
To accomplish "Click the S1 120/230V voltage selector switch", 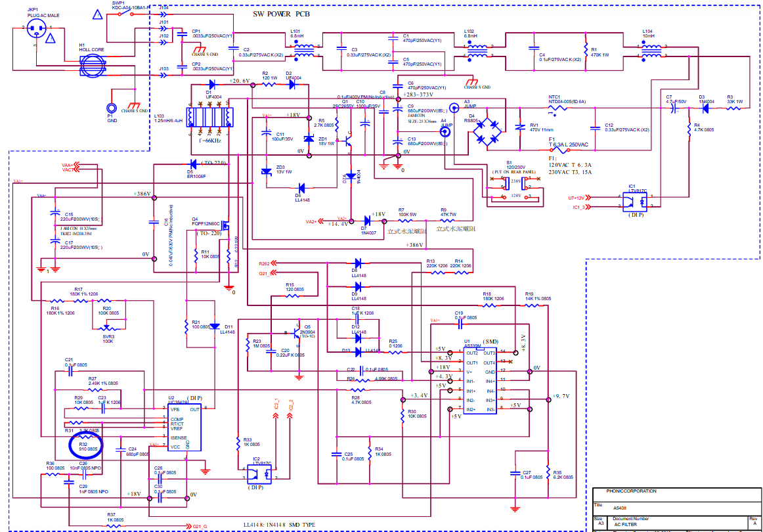I will pyautogui.click(x=519, y=187).
